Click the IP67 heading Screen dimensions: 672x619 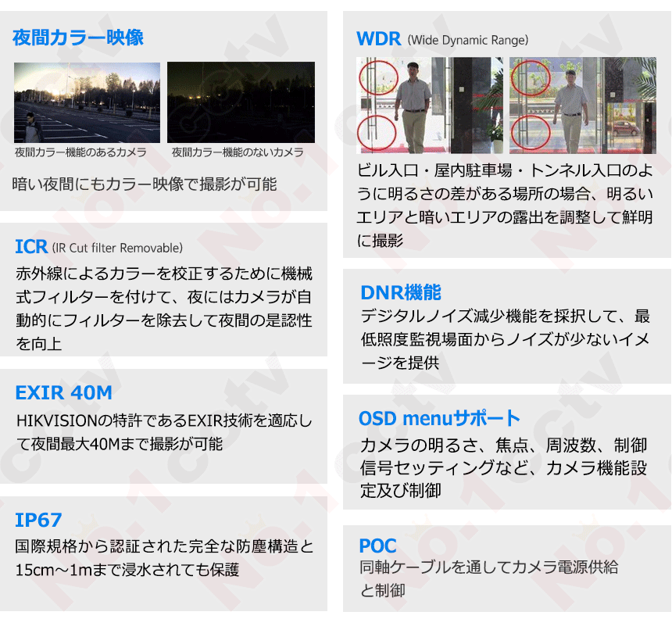coord(38,520)
